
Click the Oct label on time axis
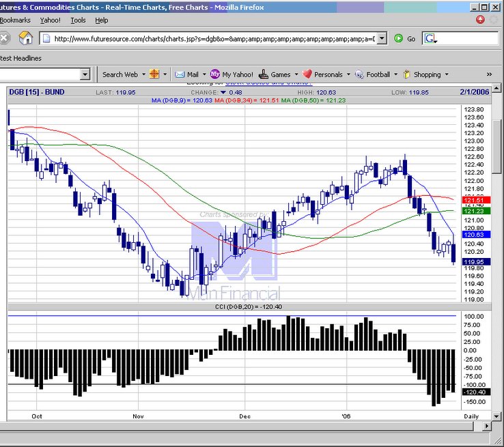pyautogui.click(x=37, y=416)
